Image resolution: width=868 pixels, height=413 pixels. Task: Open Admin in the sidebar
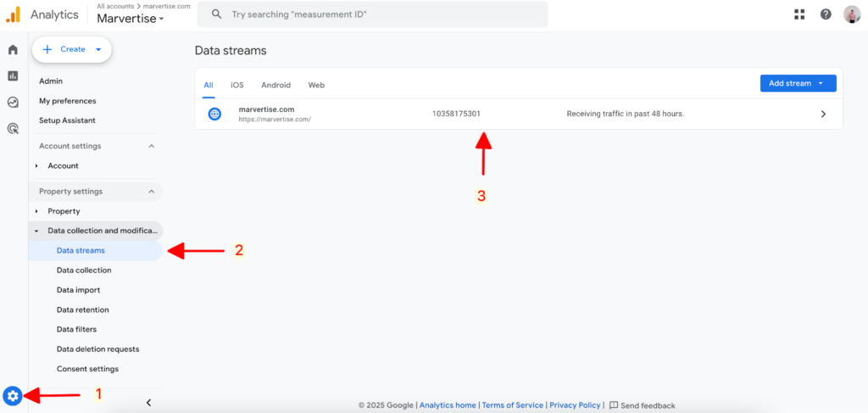click(x=51, y=81)
